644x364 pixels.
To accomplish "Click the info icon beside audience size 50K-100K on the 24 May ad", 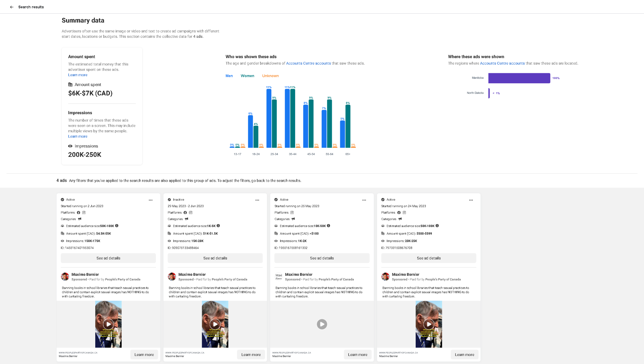I will pyautogui.click(x=437, y=226).
